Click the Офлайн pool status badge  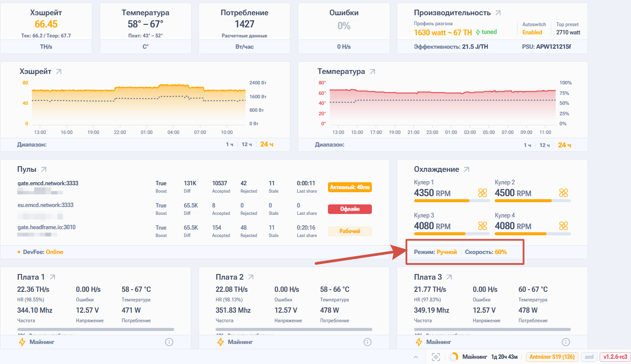(350, 209)
